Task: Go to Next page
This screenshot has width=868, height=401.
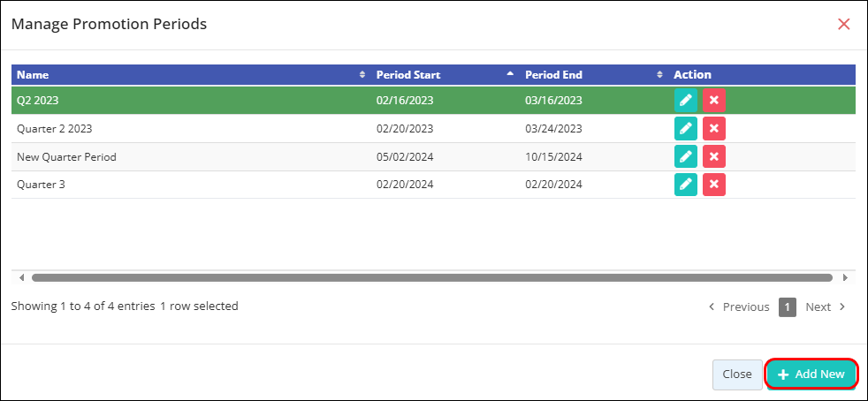Action: [826, 307]
